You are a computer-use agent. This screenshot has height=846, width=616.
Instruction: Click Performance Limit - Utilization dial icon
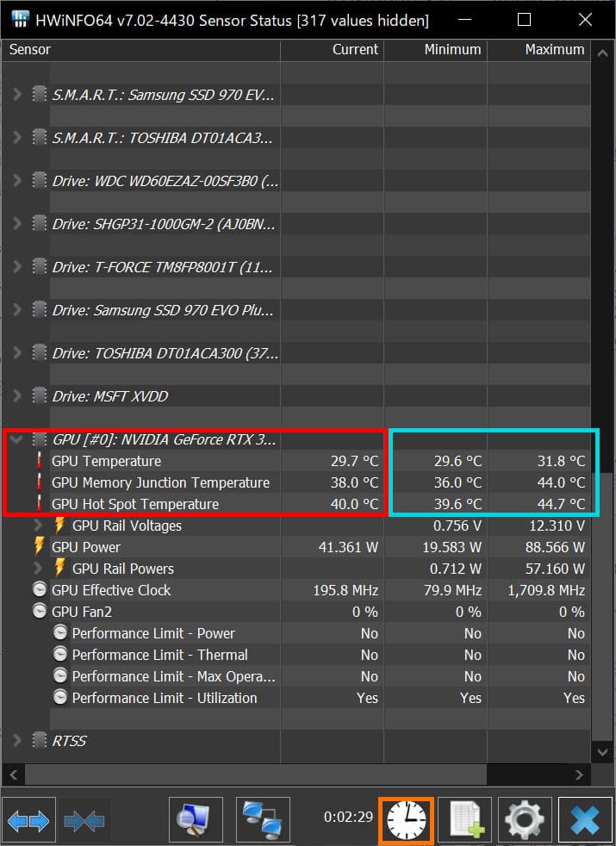[60, 698]
